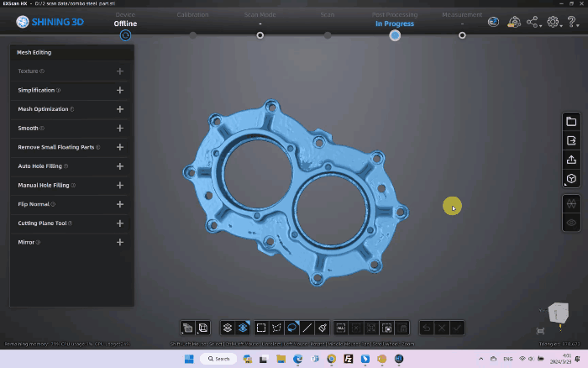Select the polygon selection tool
The height and width of the screenshot is (368, 588).
(x=276, y=328)
